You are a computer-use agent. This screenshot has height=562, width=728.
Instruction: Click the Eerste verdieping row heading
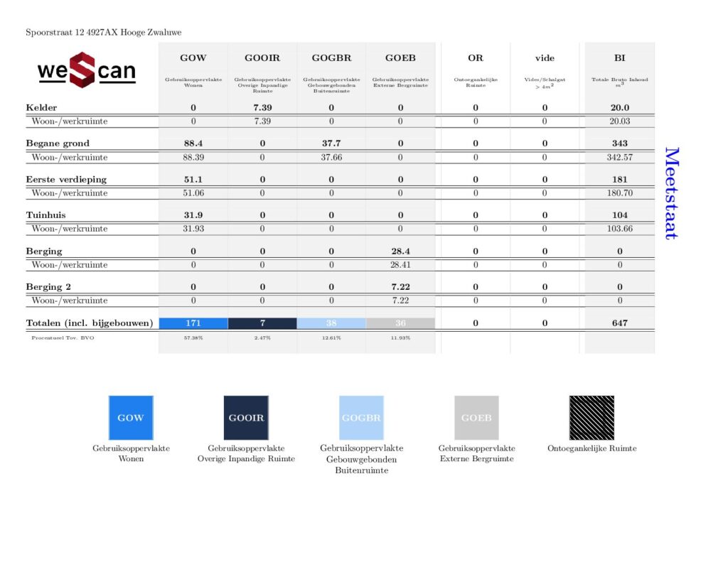pos(66,179)
